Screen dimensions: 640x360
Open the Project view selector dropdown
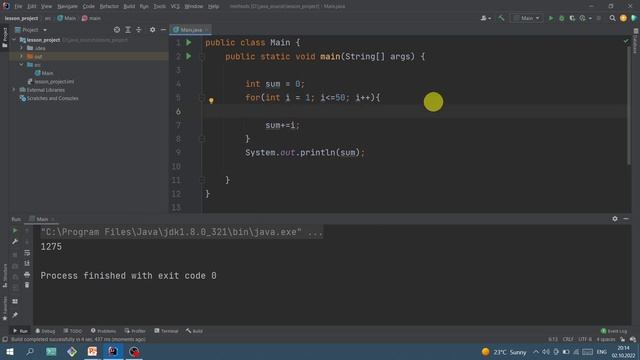(31, 30)
